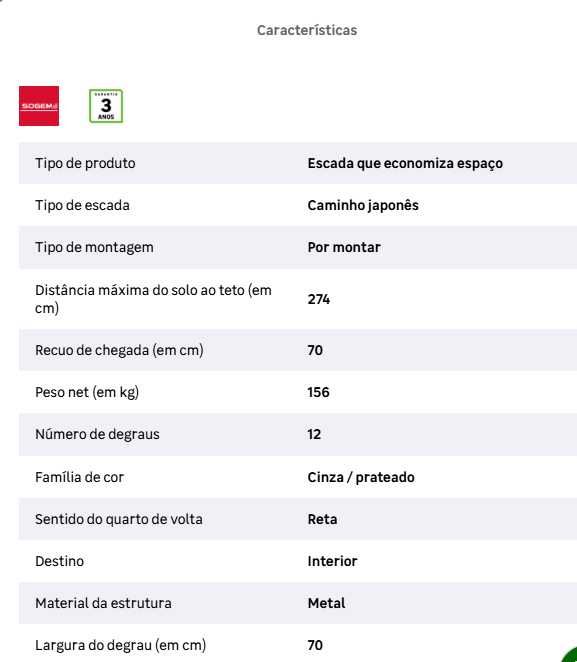Click the Peso net value 156

[318, 392]
